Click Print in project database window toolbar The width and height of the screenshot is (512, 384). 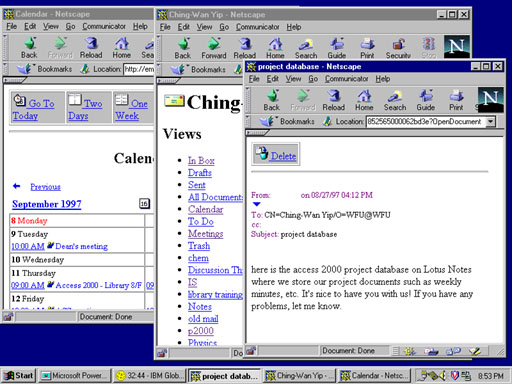coord(456,100)
